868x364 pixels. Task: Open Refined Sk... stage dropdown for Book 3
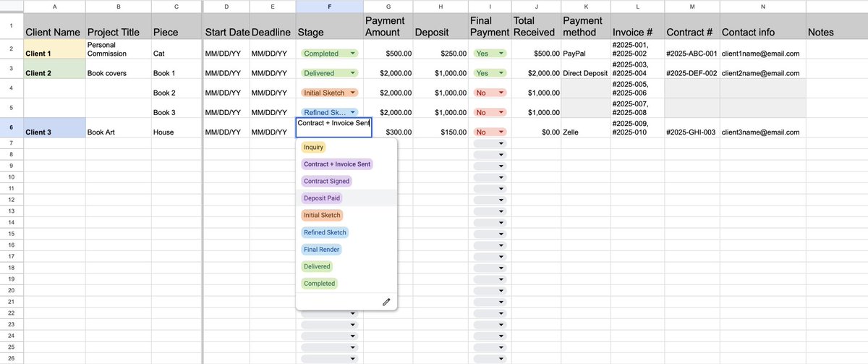pyautogui.click(x=329, y=112)
